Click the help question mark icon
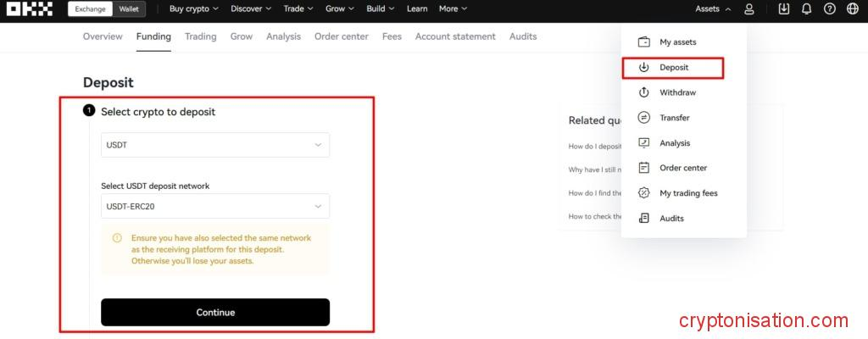The height and width of the screenshot is (339, 868). (x=829, y=9)
